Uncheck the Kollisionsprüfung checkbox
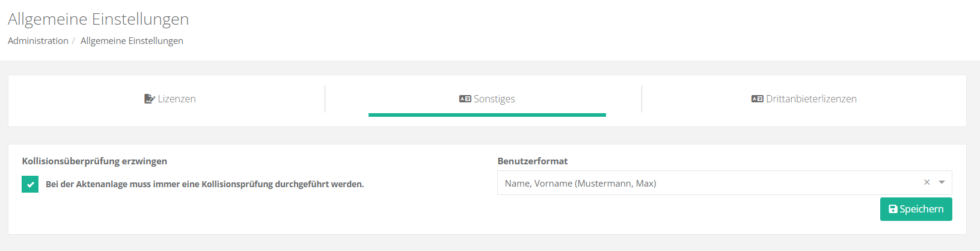Image resolution: width=980 pixels, height=251 pixels. 30,184
